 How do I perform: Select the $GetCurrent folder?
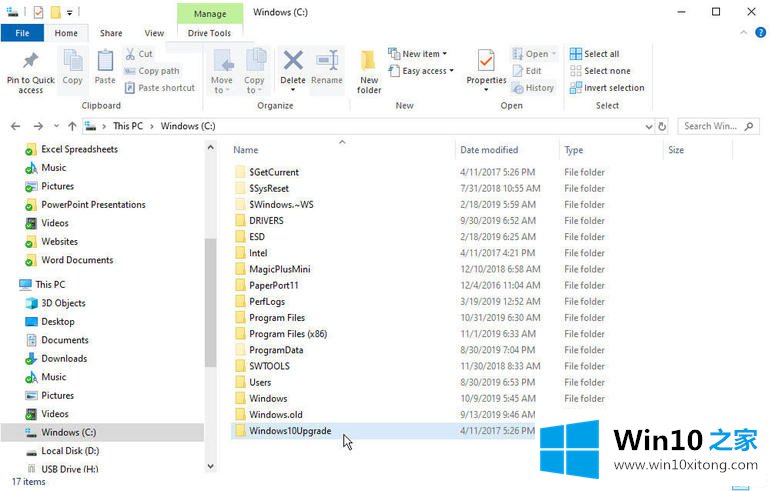(x=274, y=172)
